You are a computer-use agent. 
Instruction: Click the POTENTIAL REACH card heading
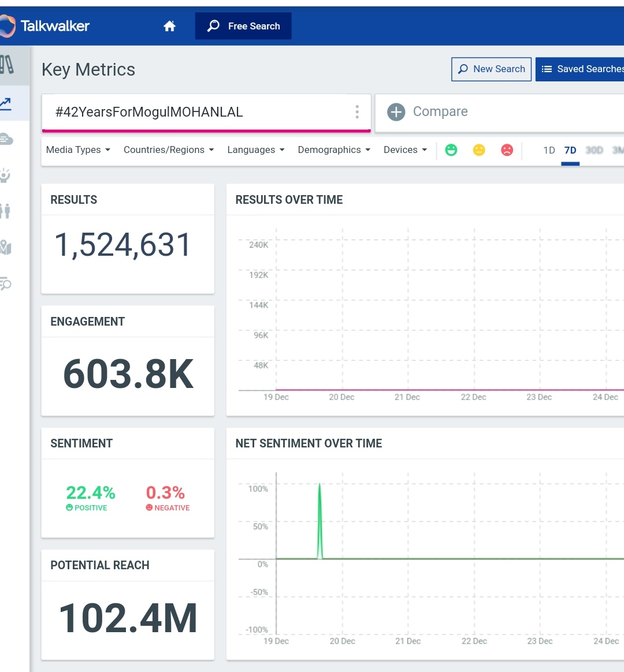click(100, 565)
